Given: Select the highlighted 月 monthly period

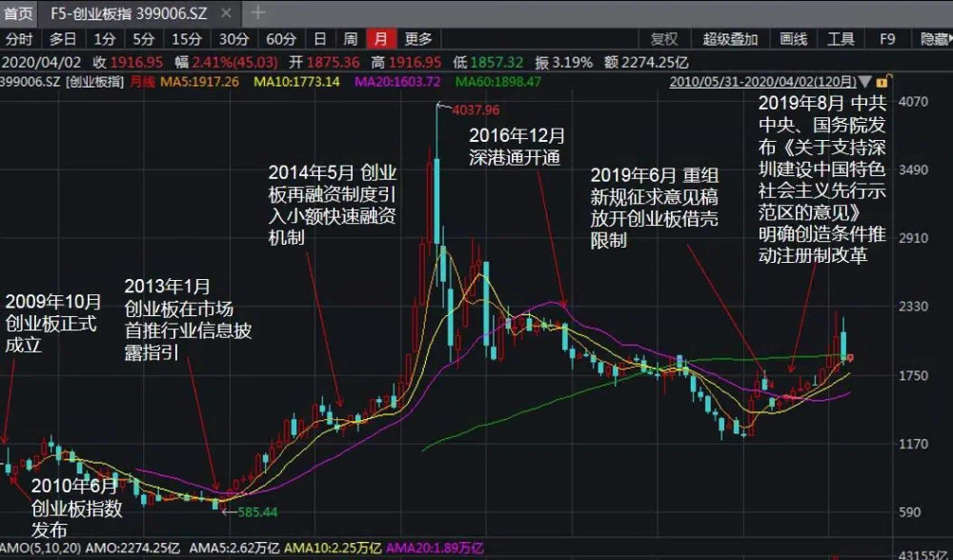Looking at the screenshot, I should 381,39.
